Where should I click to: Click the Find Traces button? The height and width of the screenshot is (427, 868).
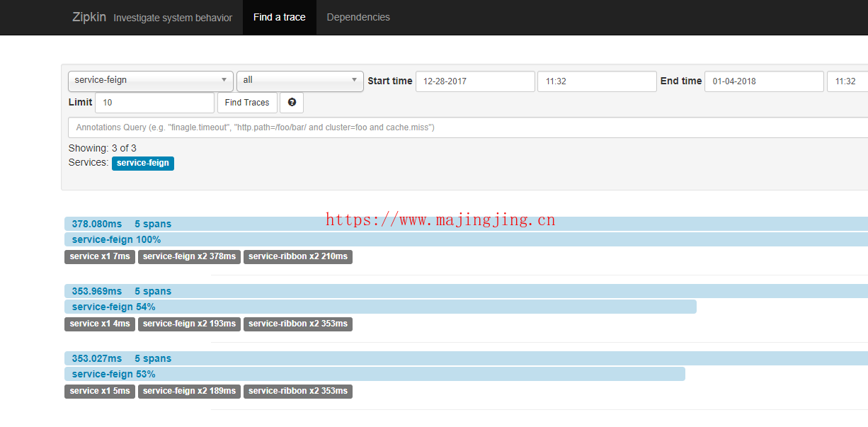point(247,103)
